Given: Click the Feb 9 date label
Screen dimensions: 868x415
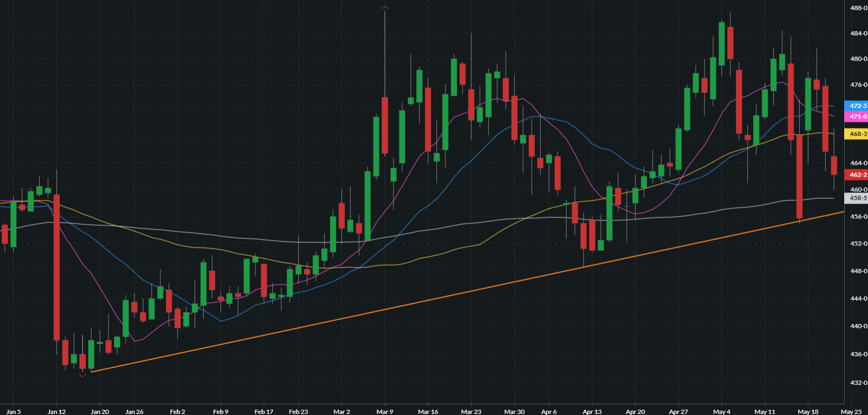Looking at the screenshot, I should (x=221, y=411).
